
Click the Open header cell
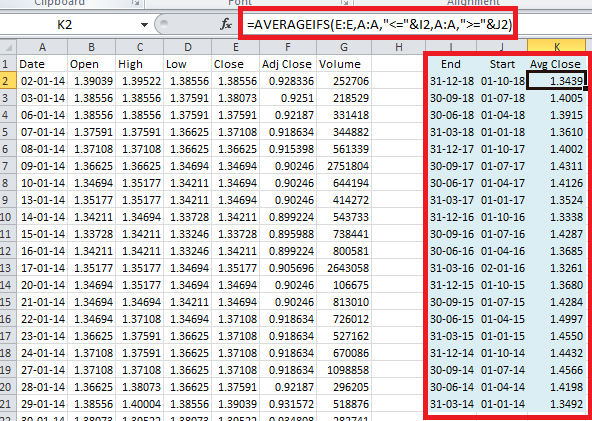tap(91, 64)
